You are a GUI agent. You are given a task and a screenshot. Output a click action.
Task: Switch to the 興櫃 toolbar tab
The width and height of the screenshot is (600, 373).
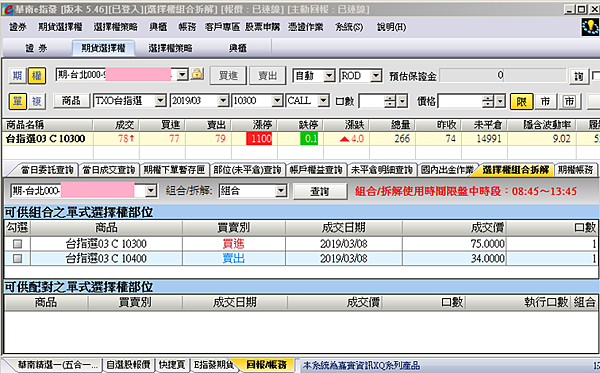(238, 48)
